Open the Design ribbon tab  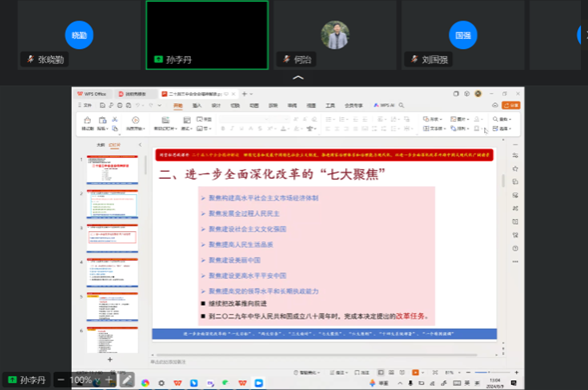tap(216, 105)
